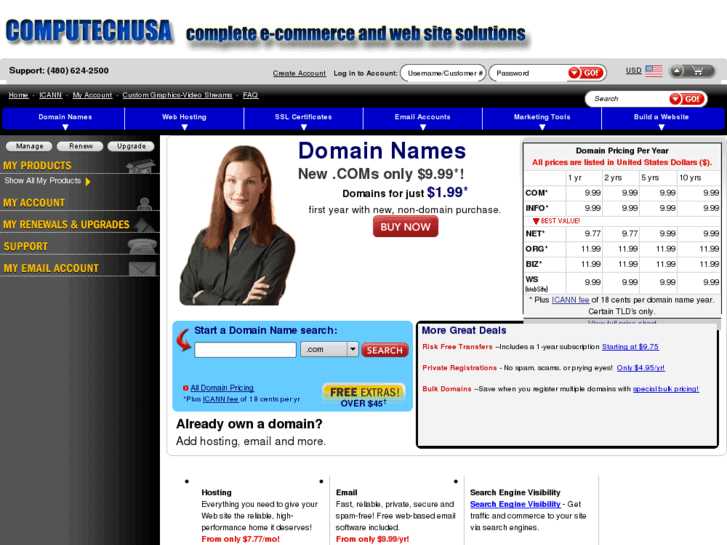Image resolution: width=727 pixels, height=545 pixels.
Task: Click the Upgrade button
Action: [131, 146]
